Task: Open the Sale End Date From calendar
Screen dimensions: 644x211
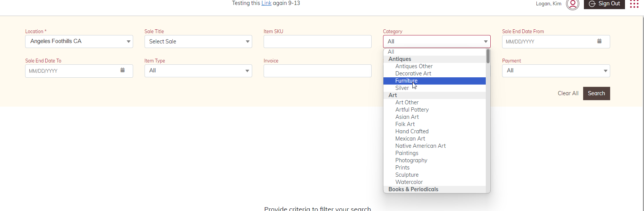Action: [599, 41]
